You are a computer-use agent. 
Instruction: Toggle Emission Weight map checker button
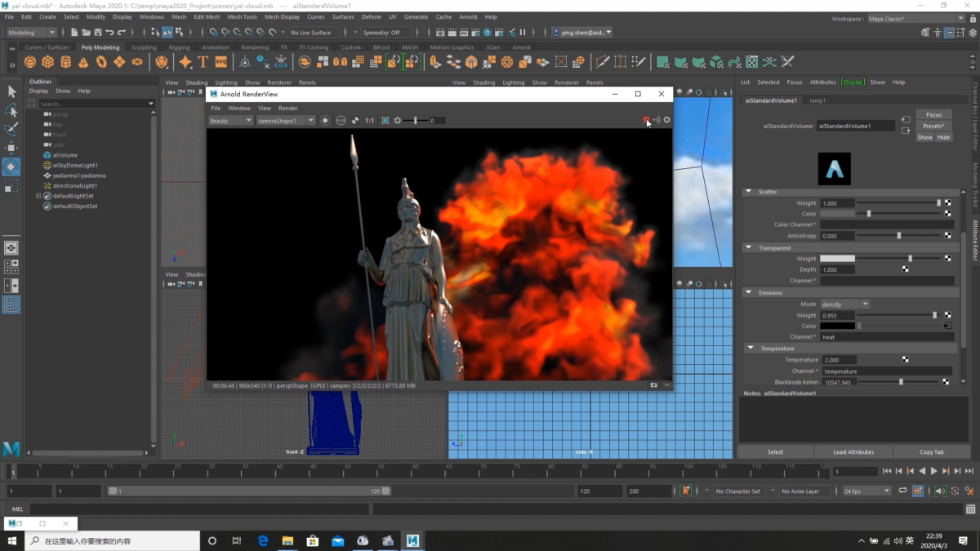(x=948, y=315)
